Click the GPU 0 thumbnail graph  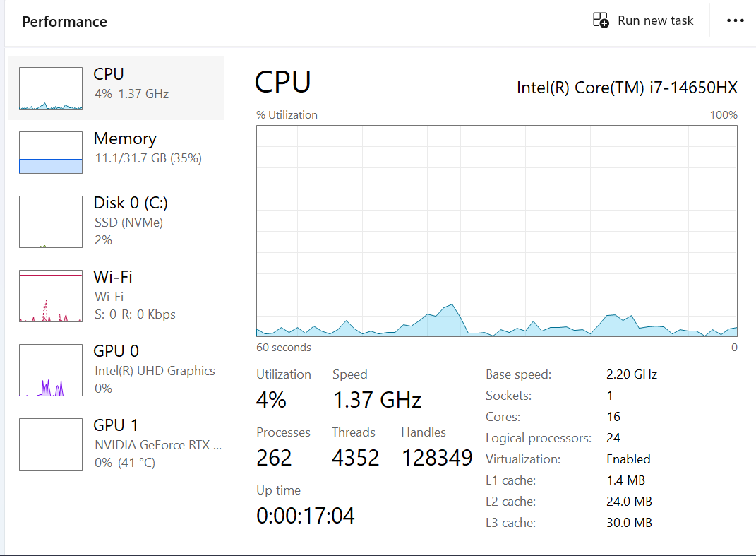(51, 370)
